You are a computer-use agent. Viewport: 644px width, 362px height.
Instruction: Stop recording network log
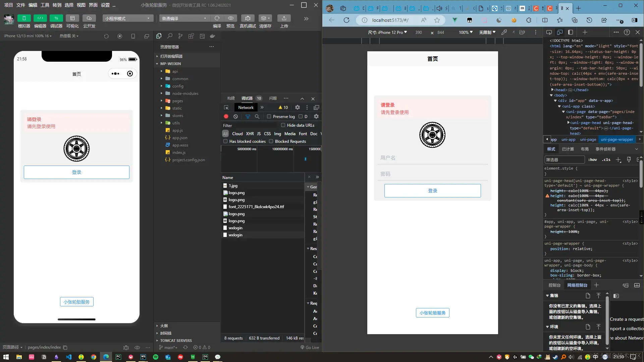(226, 116)
